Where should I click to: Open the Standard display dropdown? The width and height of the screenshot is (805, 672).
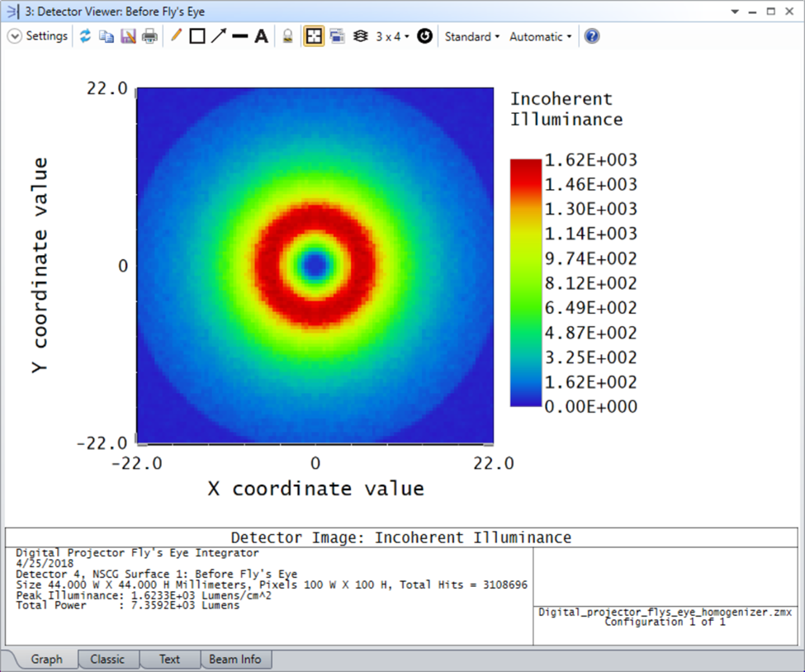point(471,35)
